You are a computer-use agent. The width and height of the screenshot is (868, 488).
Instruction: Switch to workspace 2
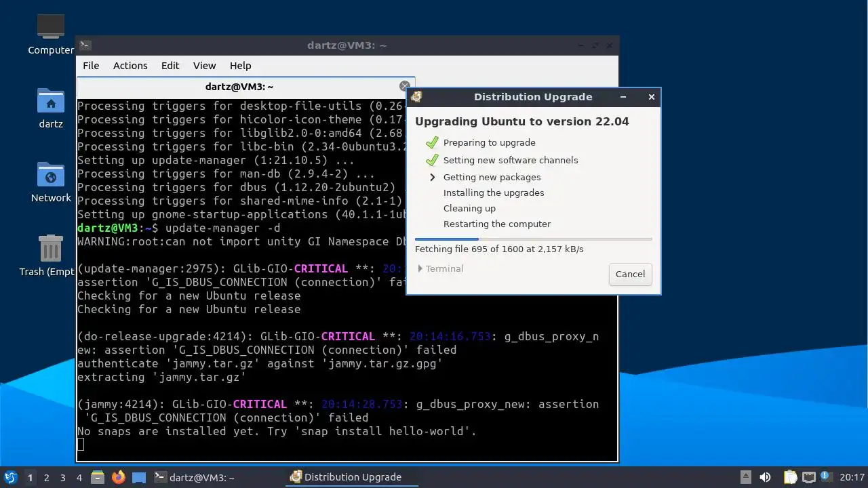click(46, 478)
